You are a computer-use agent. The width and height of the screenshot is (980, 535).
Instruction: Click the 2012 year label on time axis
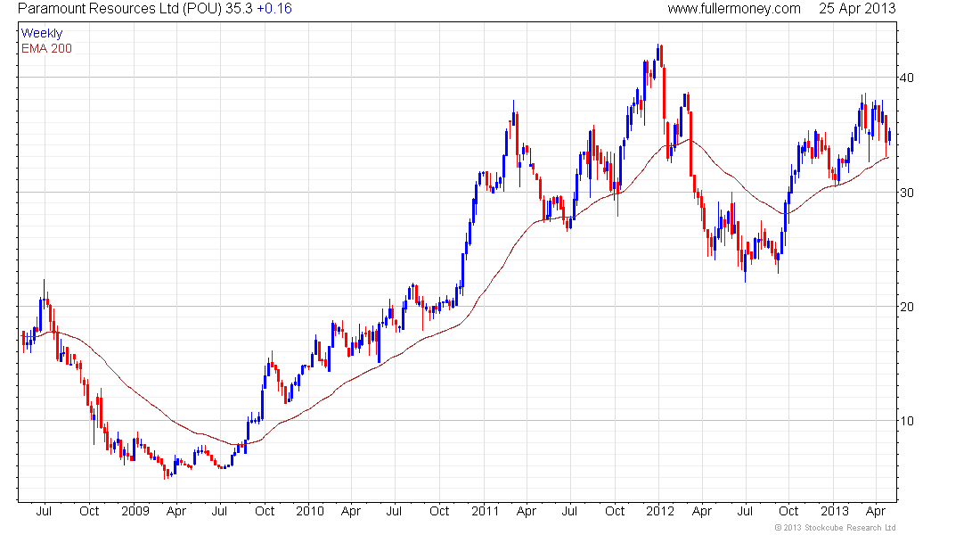click(x=660, y=511)
